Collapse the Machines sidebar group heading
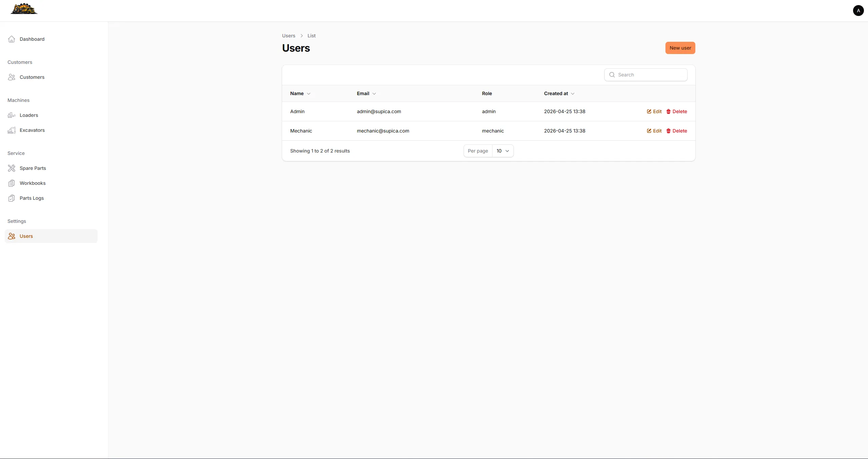This screenshot has height=459, width=868. [x=18, y=100]
